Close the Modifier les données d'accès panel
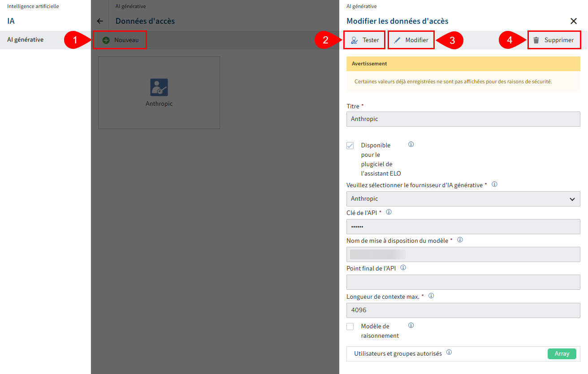The image size is (588, 374). coord(573,21)
